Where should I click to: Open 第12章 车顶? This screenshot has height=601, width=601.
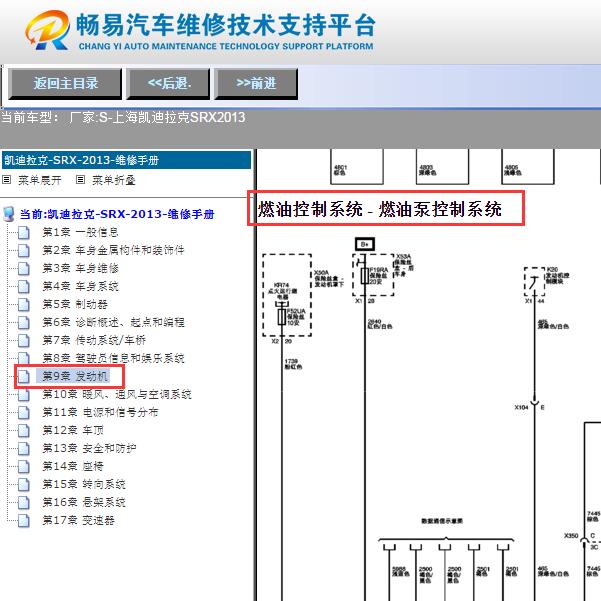[x=73, y=430]
